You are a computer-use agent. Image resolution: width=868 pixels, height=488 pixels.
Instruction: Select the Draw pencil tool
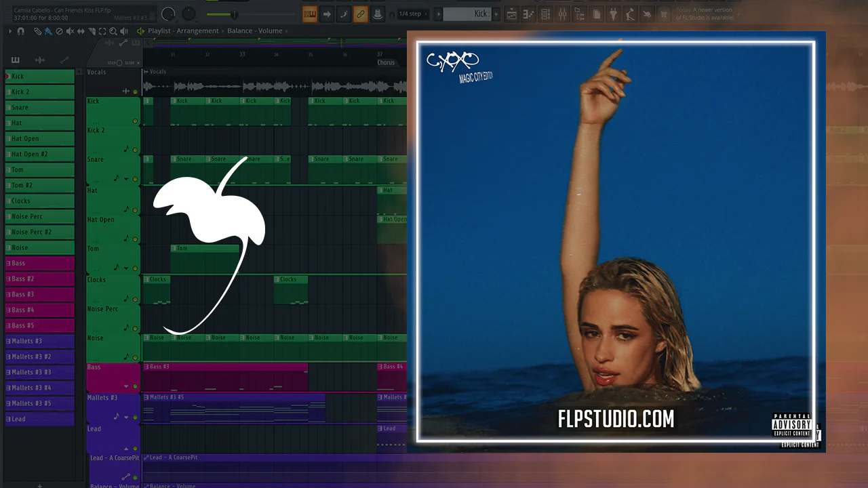click(x=37, y=31)
